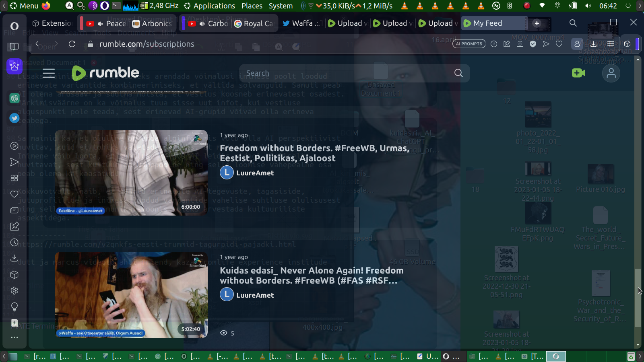Screen dimensions: 644x362
Task: Switch to the Royal Ca Google tab
Action: [x=254, y=23]
